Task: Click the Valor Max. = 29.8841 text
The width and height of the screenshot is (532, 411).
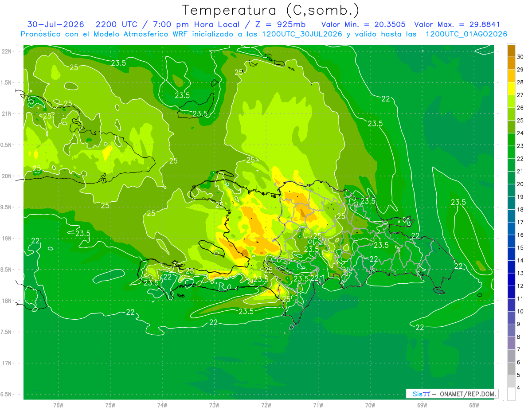Action: (x=457, y=24)
